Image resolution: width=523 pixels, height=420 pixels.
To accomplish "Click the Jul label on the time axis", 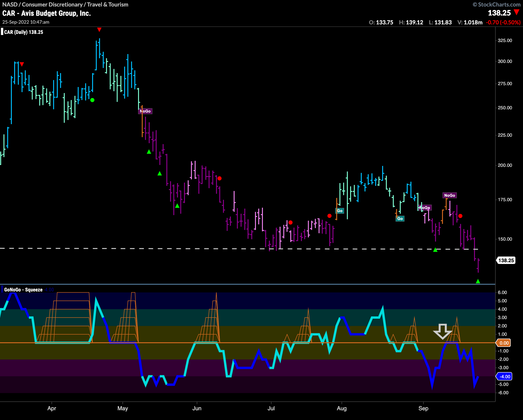I will (x=271, y=408).
